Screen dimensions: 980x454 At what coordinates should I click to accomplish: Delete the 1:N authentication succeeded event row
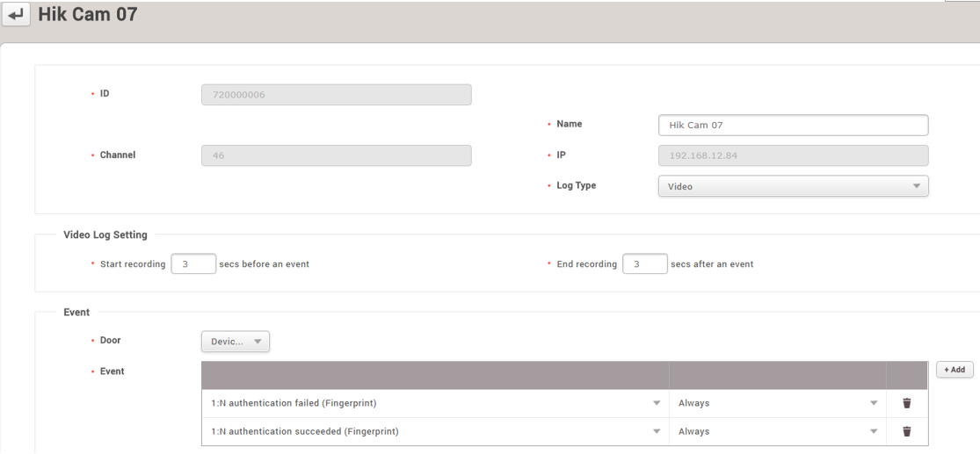point(907,431)
